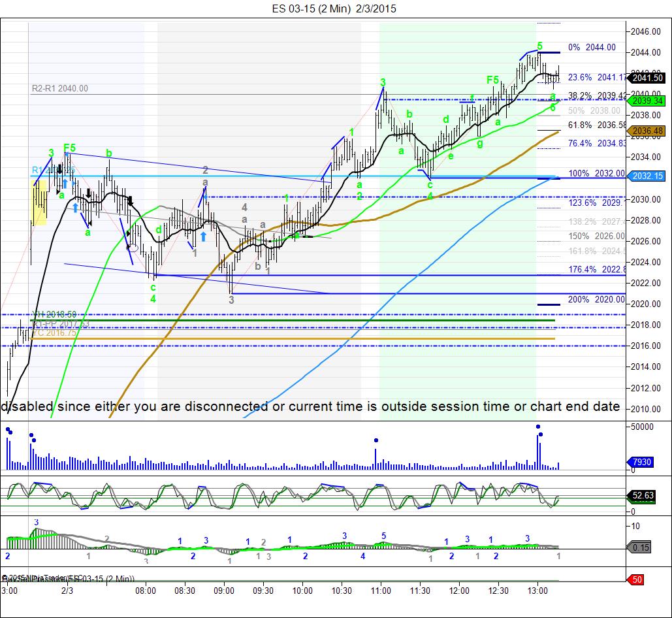Click the 12:00 time axis label

pos(459,591)
